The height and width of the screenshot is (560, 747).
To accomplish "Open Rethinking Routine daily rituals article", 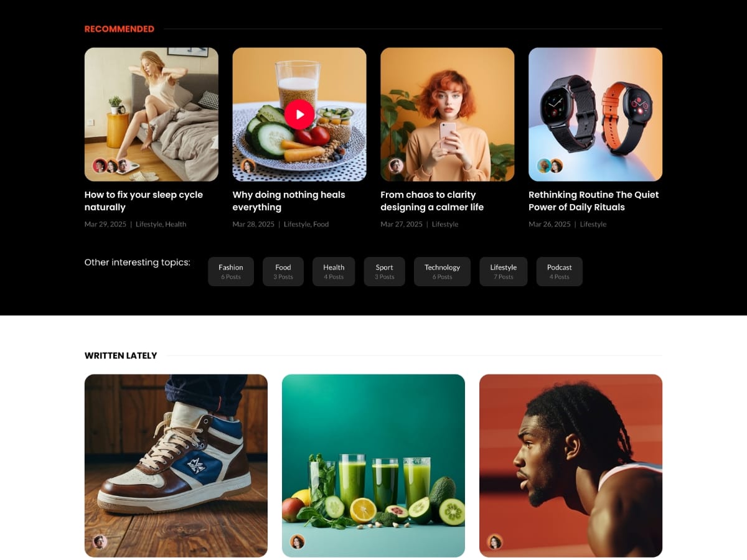I will pyautogui.click(x=594, y=201).
